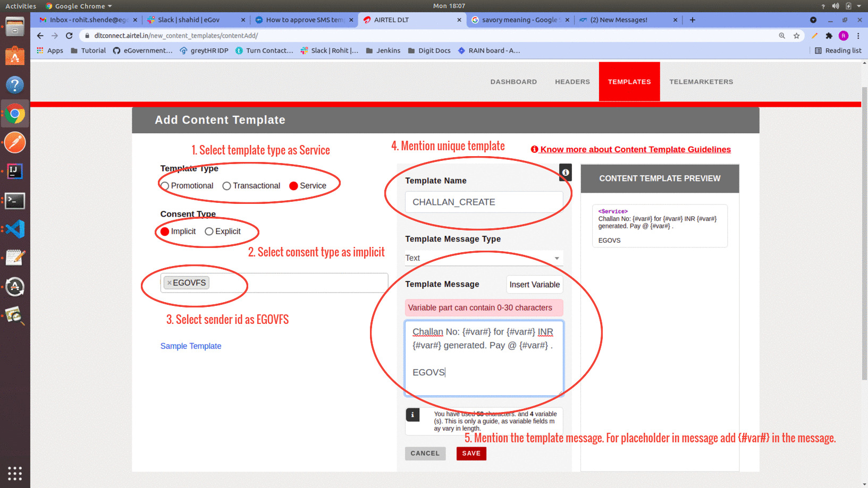This screenshot has height=488, width=868.
Task: Open the Sample Template link
Action: point(191,346)
